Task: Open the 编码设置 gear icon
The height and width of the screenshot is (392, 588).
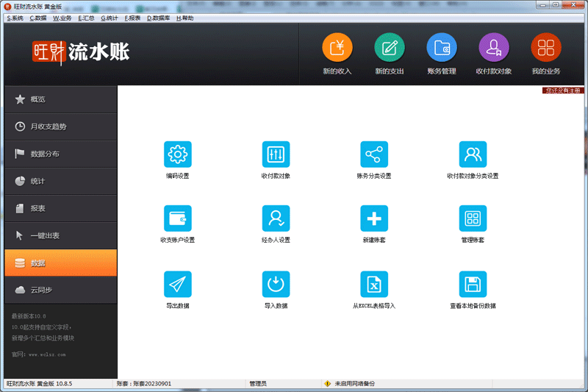Action: pos(177,155)
